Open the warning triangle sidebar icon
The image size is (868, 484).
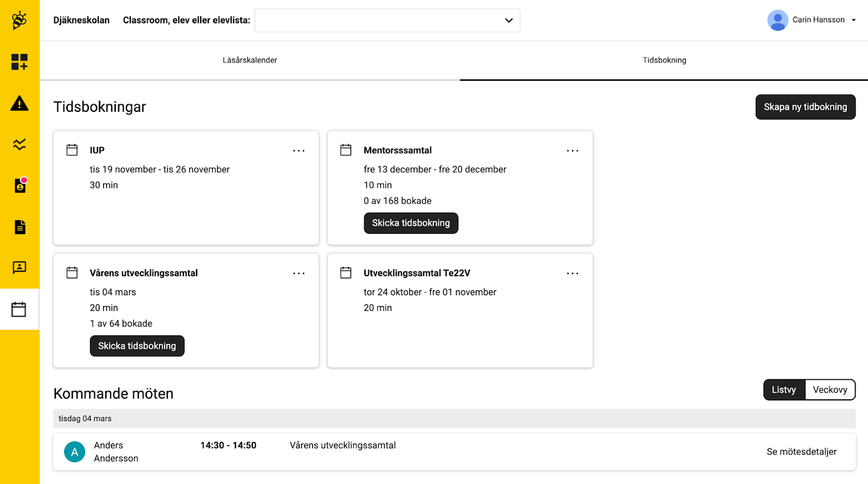[x=20, y=103]
